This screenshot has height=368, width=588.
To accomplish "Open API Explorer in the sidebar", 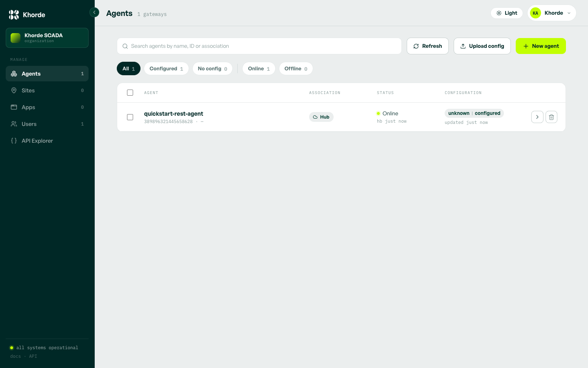I will coord(47,141).
